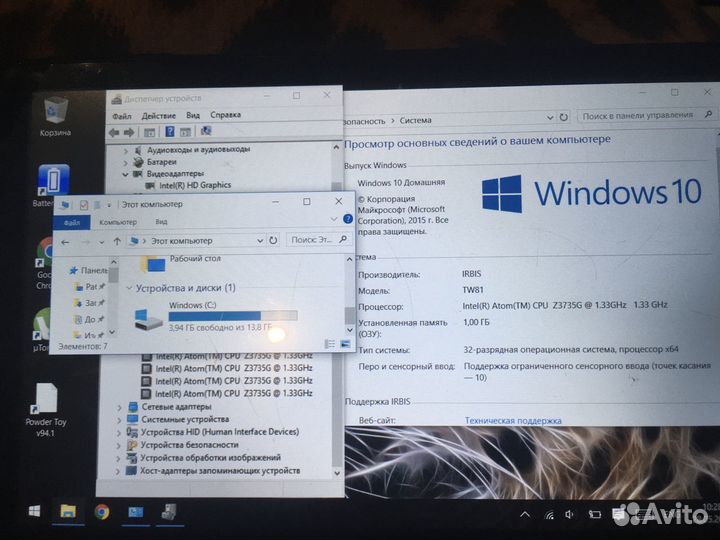Expand Хост-адаптеры запоминающих устройств node
The width and height of the screenshot is (720, 540).
pos(118,471)
